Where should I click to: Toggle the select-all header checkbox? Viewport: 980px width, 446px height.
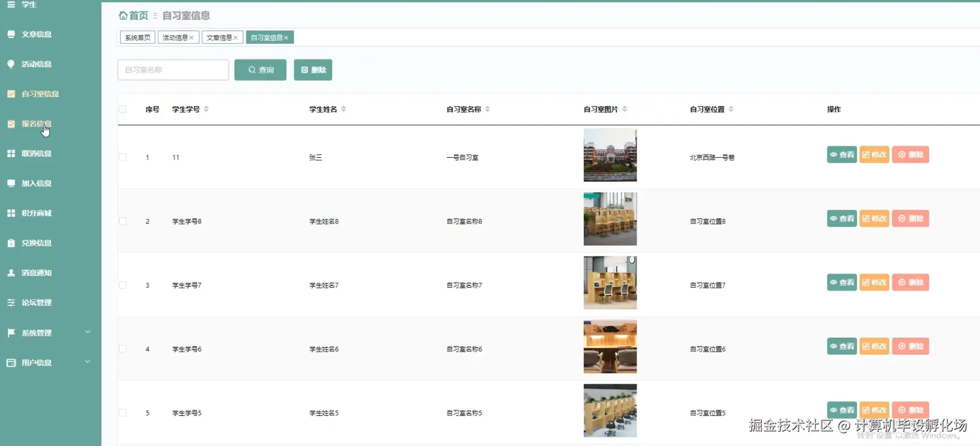pyautogui.click(x=123, y=109)
